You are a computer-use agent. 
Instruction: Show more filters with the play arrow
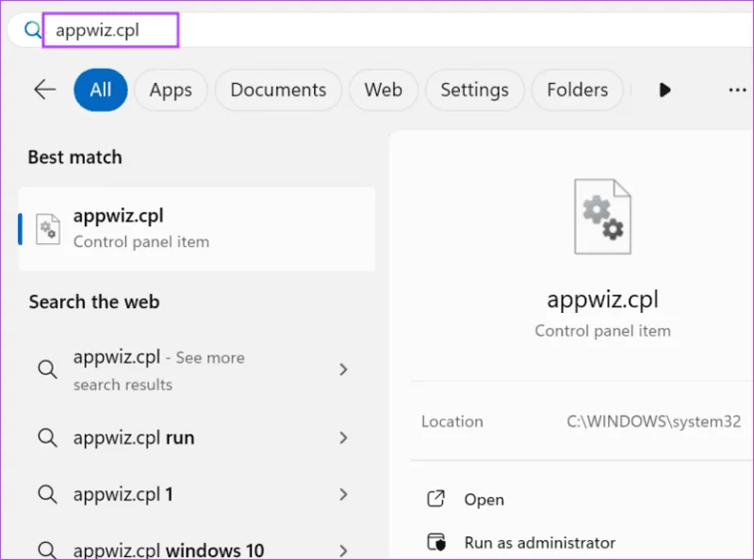tap(665, 90)
